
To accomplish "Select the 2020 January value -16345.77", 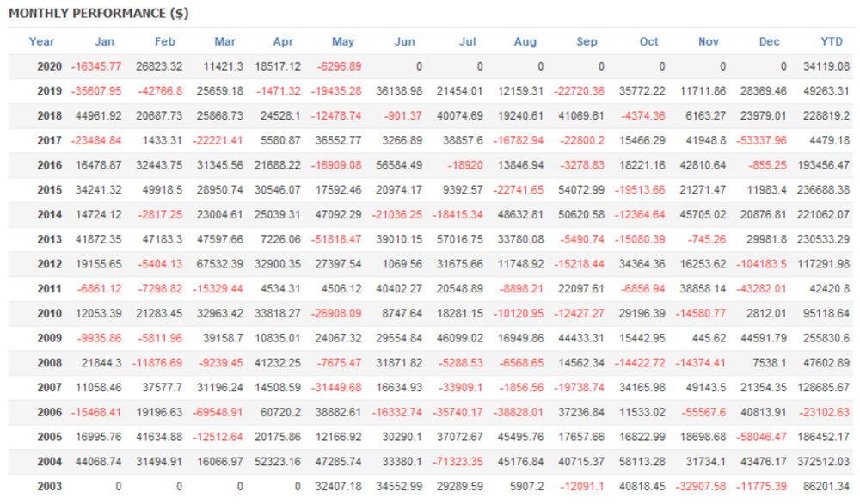I will [x=96, y=66].
